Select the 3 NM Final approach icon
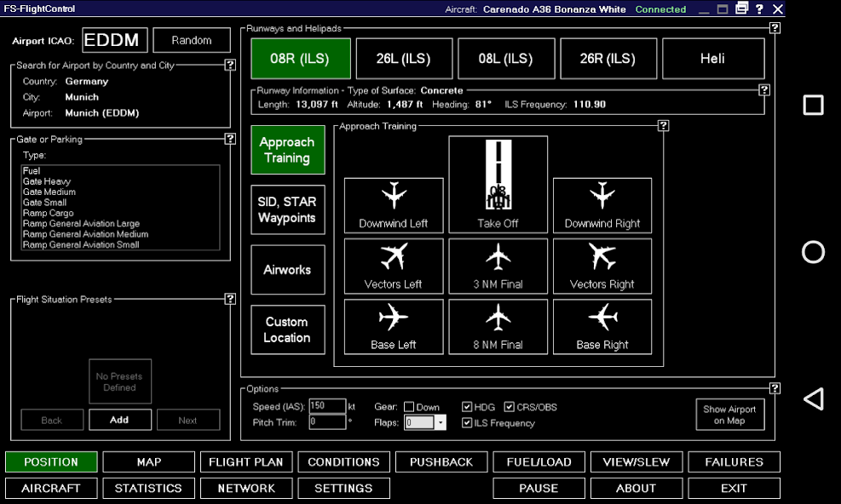The width and height of the screenshot is (841, 504). click(498, 266)
